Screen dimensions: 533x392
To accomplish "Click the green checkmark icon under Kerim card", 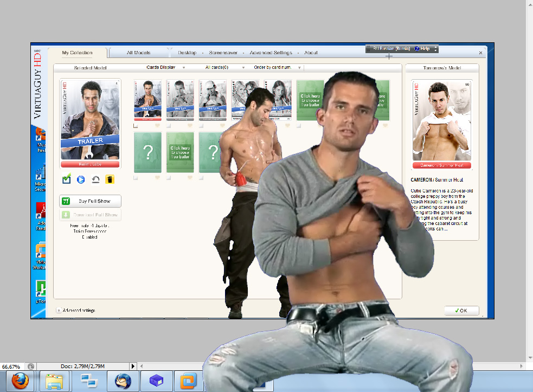I will coord(67,179).
